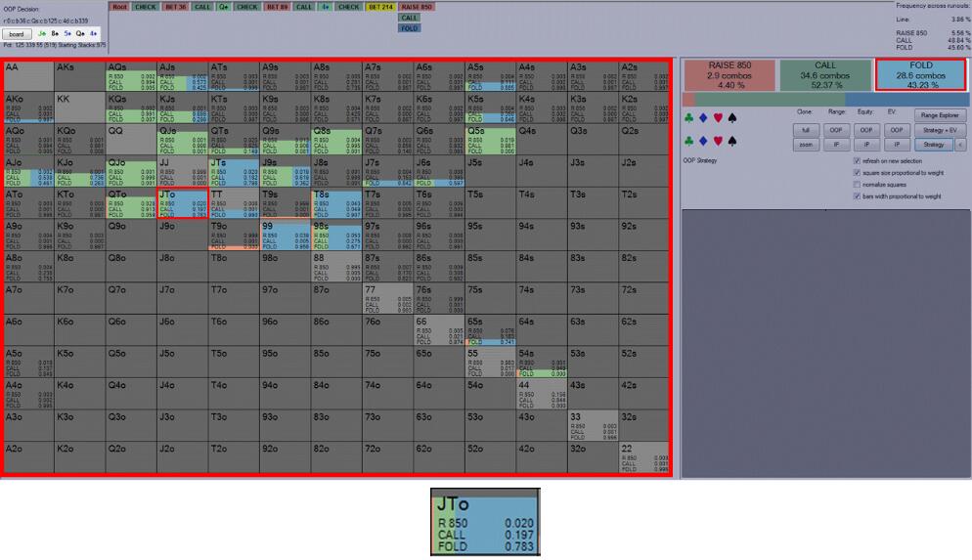972x560 pixels.
Task: Select the AKo hand cell
Action: (28, 108)
